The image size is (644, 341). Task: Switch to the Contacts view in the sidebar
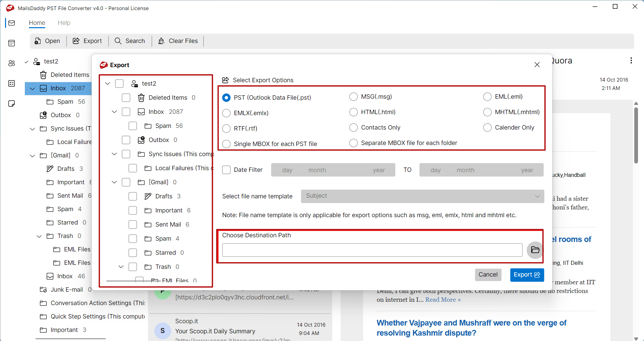12,63
